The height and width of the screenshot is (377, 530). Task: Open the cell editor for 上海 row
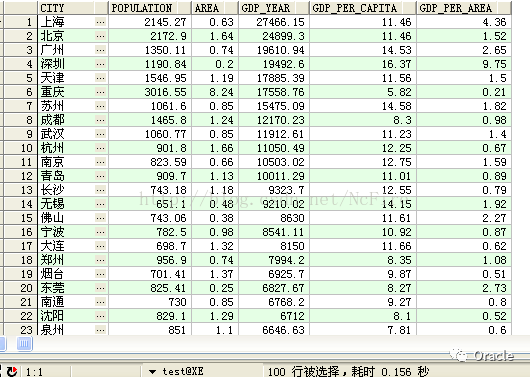(100, 22)
